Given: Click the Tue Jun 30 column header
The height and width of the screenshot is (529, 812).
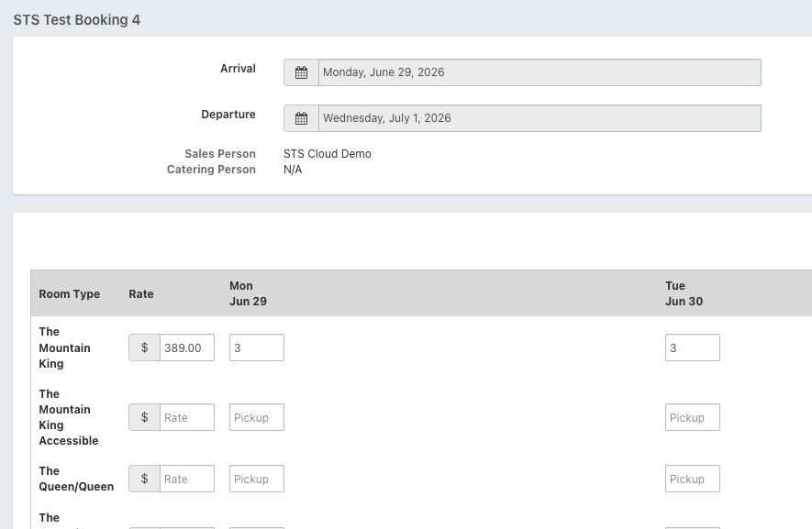Looking at the screenshot, I should [x=684, y=293].
